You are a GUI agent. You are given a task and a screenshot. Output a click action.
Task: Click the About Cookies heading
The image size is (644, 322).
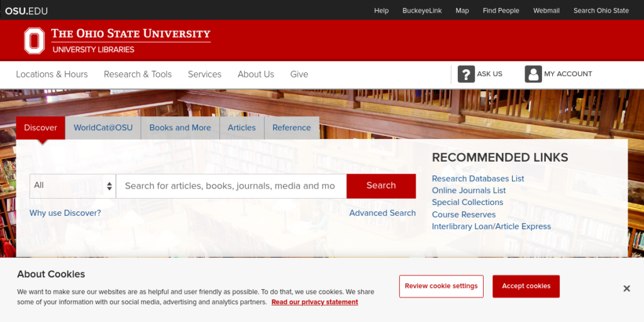(51, 274)
